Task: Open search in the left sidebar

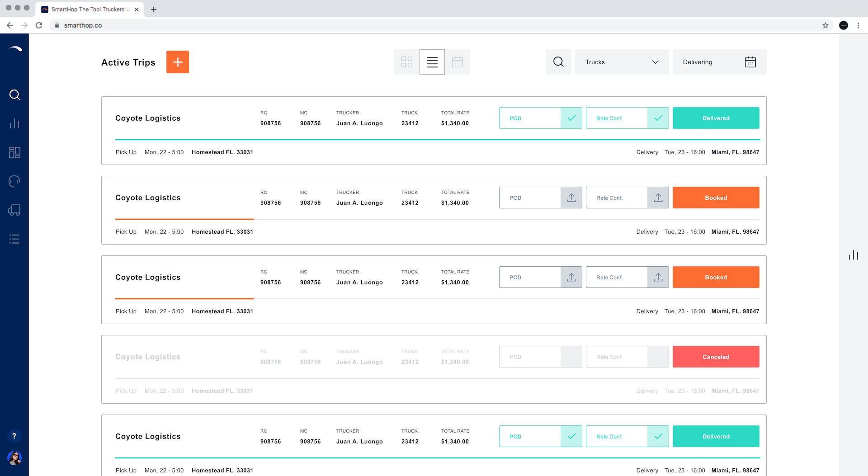Action: click(x=14, y=94)
